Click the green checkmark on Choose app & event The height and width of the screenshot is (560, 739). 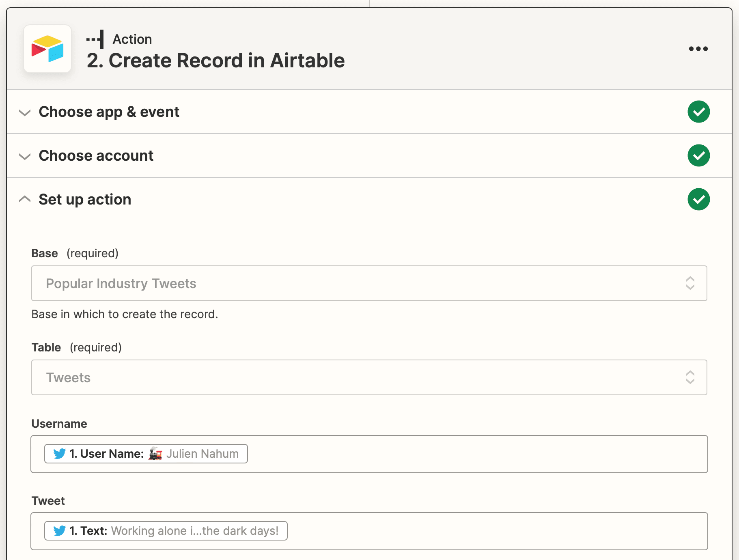click(x=698, y=112)
